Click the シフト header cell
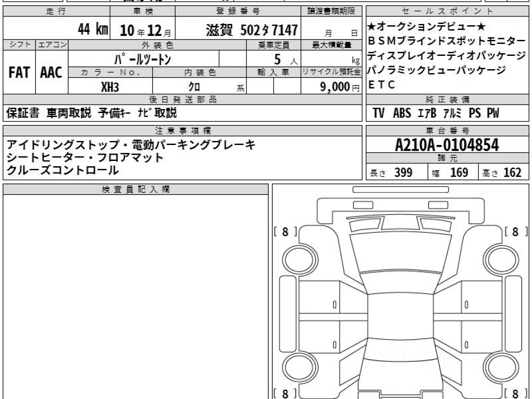532x399 pixels. [x=19, y=44]
